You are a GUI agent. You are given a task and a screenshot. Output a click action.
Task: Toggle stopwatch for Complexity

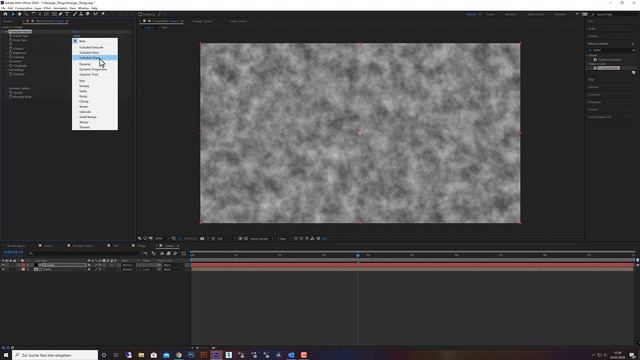pyautogui.click(x=11, y=66)
